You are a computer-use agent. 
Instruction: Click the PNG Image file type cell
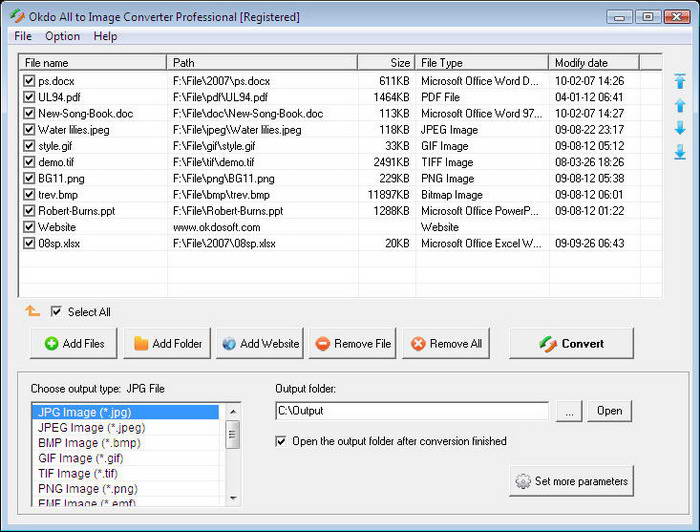click(x=447, y=179)
